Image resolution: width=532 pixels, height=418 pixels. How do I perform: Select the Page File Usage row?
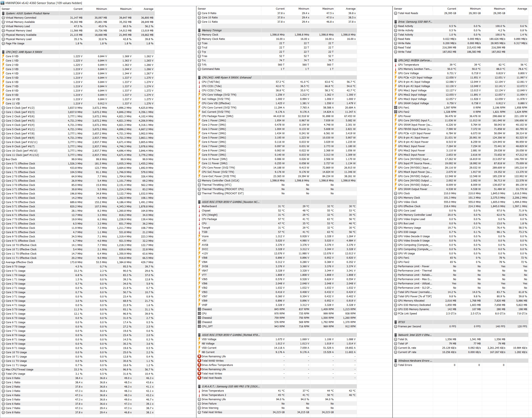(15, 43)
